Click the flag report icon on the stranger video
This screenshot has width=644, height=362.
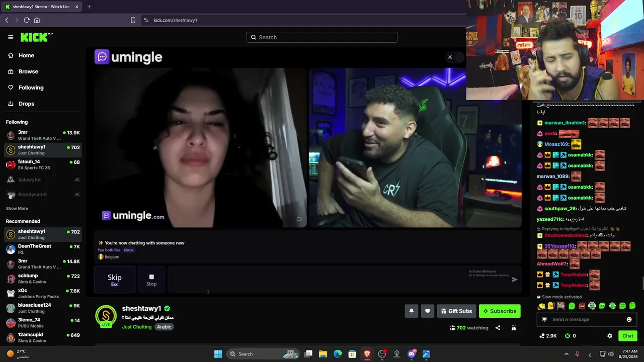coord(299,220)
